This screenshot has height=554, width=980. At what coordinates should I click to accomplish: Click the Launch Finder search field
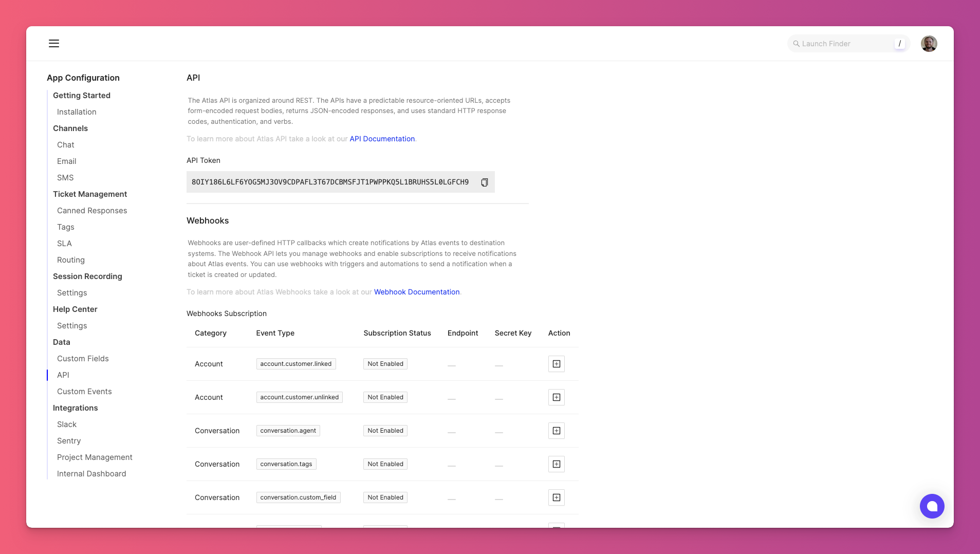click(x=848, y=44)
